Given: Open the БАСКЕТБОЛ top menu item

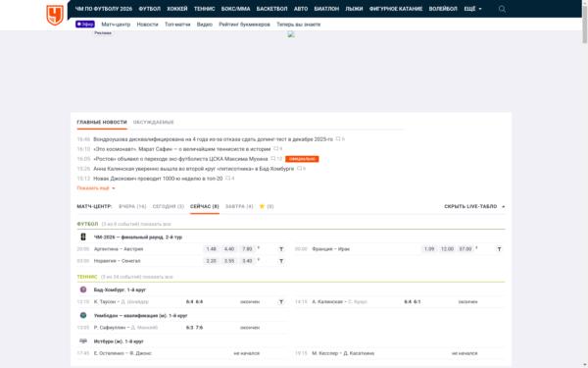Looking at the screenshot, I should (271, 9).
